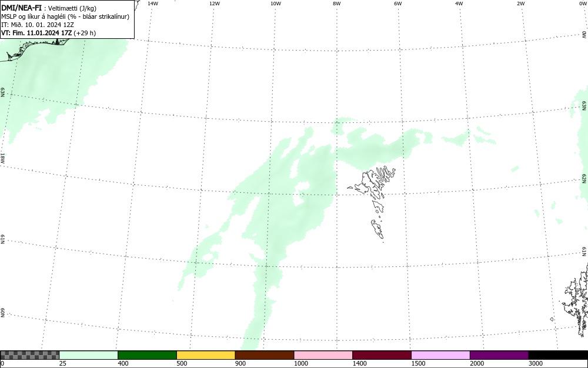The width and height of the screenshot is (588, 368).
Task: Click the 12W longitude label
Action: pos(215,4)
